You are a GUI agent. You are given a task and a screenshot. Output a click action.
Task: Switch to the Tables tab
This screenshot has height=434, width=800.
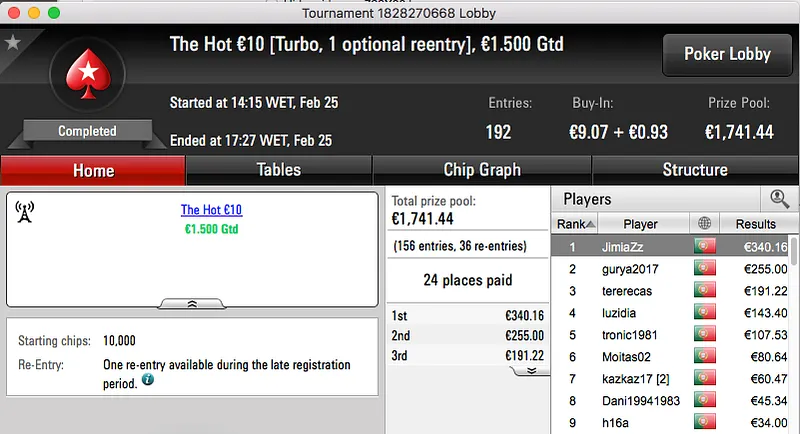coord(278,170)
